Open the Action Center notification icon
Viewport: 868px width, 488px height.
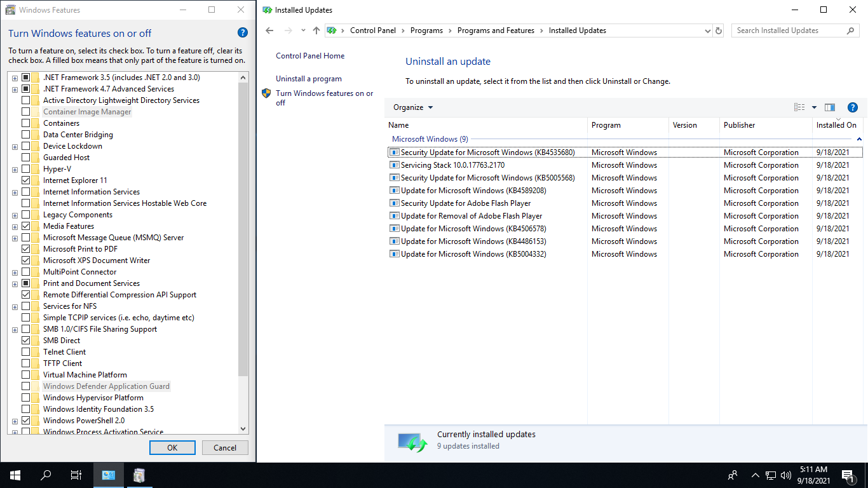(847, 475)
